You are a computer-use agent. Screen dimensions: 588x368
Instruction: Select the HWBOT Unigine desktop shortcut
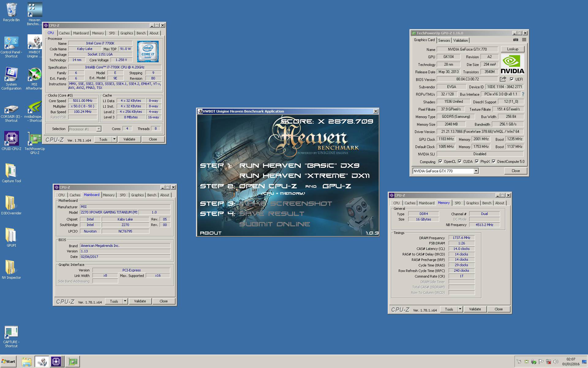[35, 47]
